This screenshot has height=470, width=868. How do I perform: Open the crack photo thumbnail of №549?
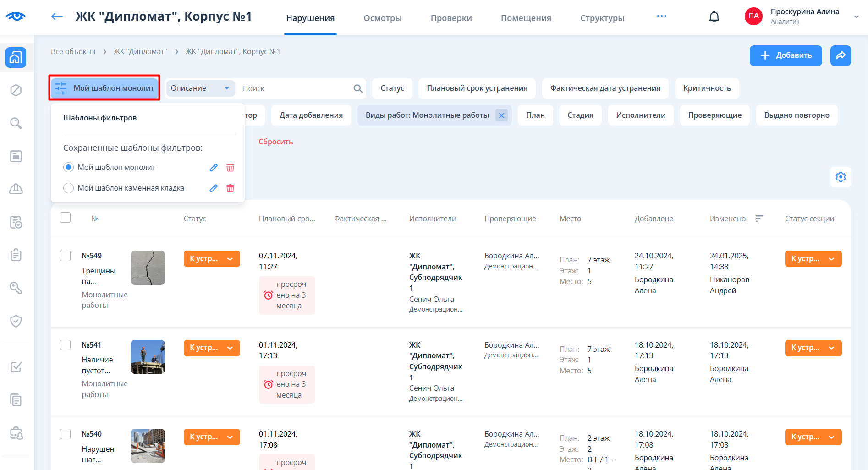[x=148, y=268]
